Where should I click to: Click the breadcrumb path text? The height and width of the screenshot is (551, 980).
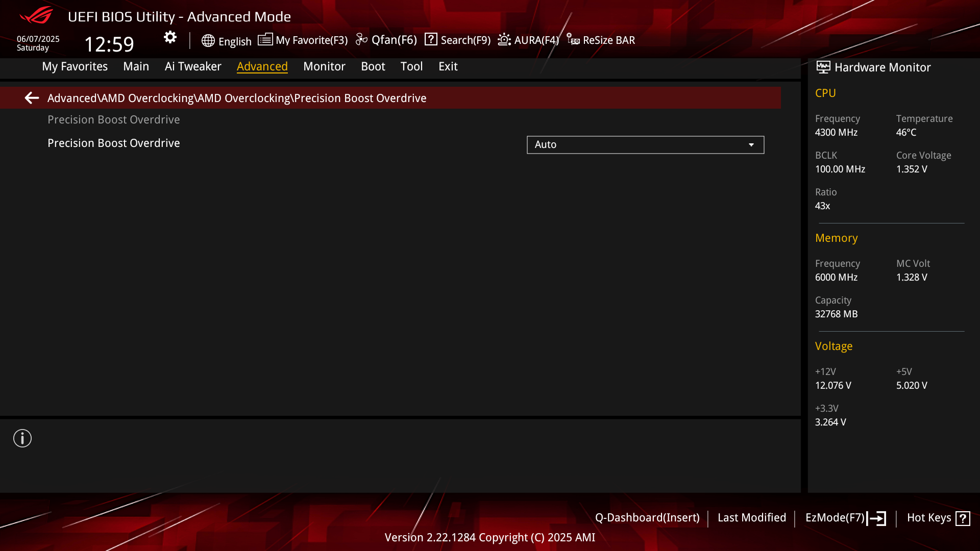[x=237, y=98]
